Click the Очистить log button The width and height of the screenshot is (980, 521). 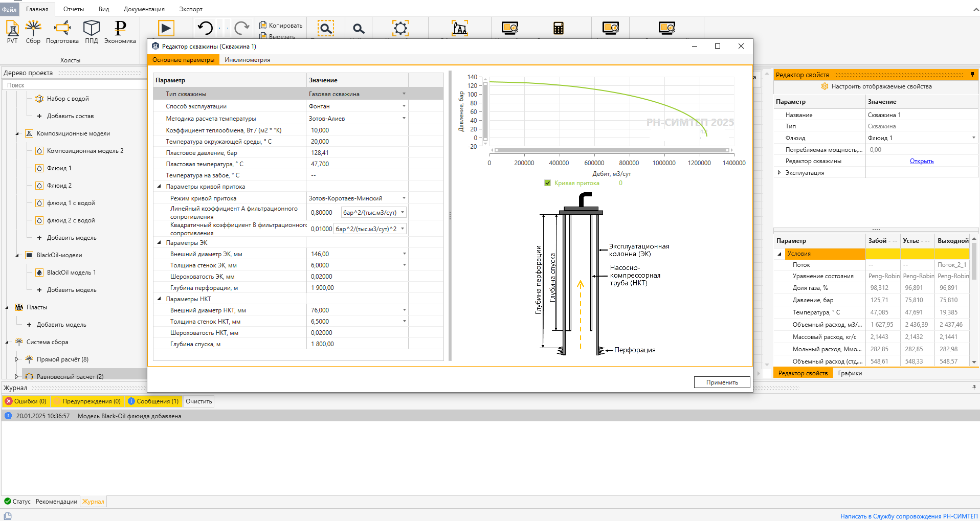pyautogui.click(x=199, y=401)
